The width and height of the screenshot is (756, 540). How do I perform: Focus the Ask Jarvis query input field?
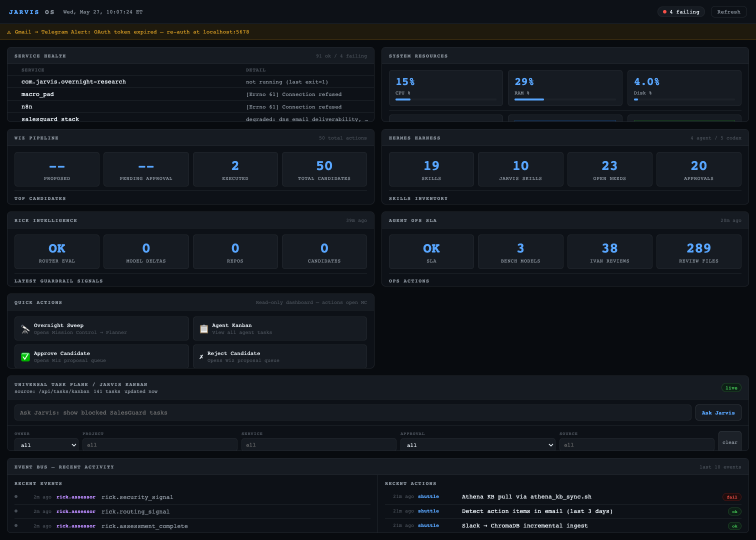point(352,412)
